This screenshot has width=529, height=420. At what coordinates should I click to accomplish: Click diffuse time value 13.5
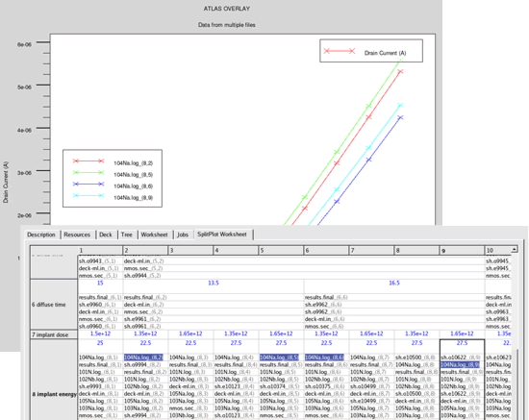click(x=214, y=283)
